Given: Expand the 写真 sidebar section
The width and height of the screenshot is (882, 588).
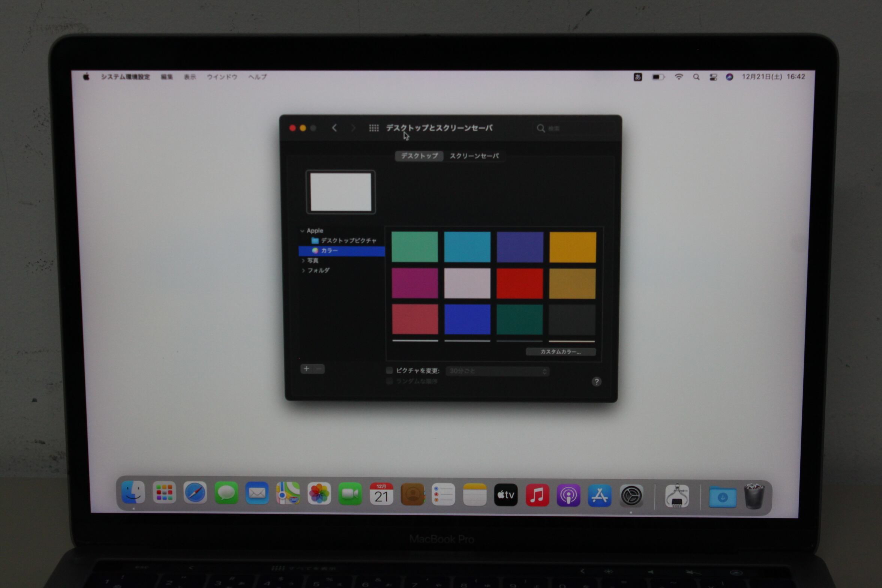Looking at the screenshot, I should (303, 261).
